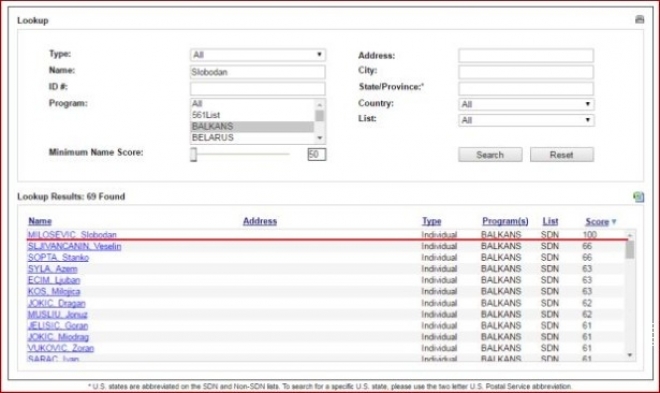
Task: Click the Program list scroll-up arrow
Action: coord(320,104)
